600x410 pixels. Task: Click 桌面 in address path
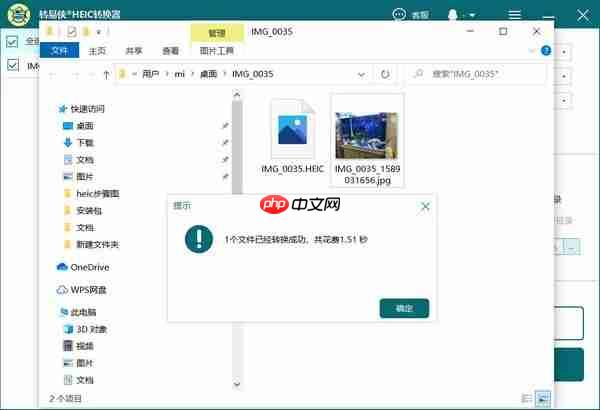click(208, 74)
